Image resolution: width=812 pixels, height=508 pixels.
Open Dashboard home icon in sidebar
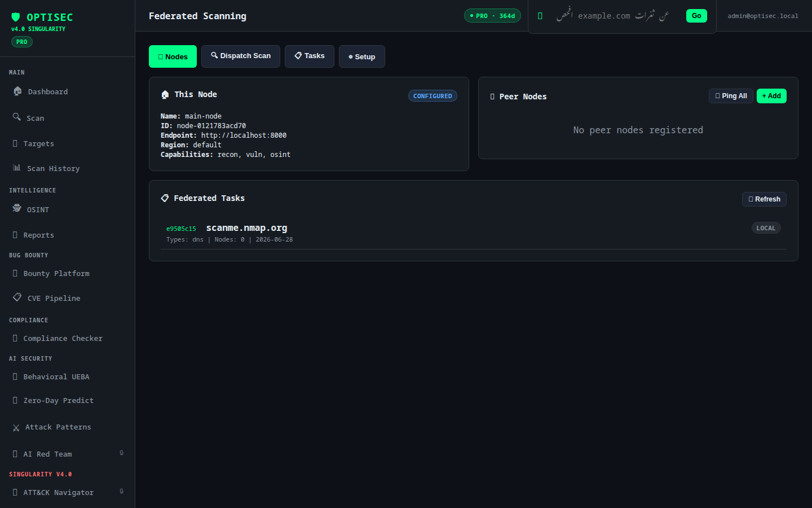[x=17, y=91]
